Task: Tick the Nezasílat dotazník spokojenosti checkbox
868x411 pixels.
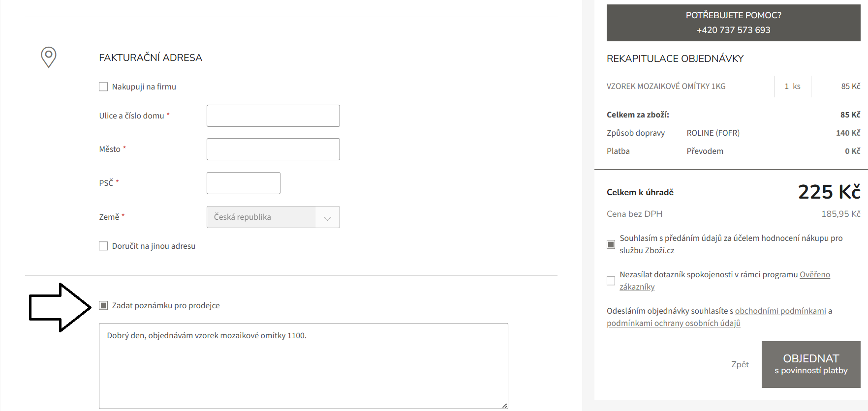Action: tap(611, 281)
